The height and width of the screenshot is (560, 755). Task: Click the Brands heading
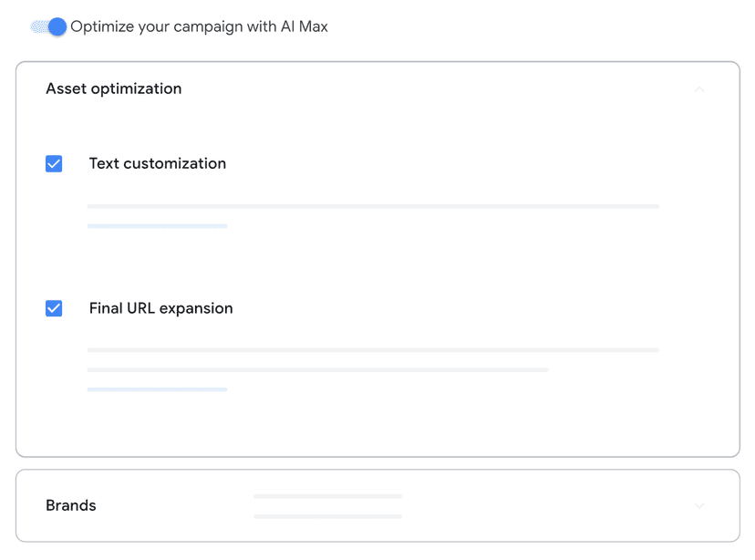[71, 505]
